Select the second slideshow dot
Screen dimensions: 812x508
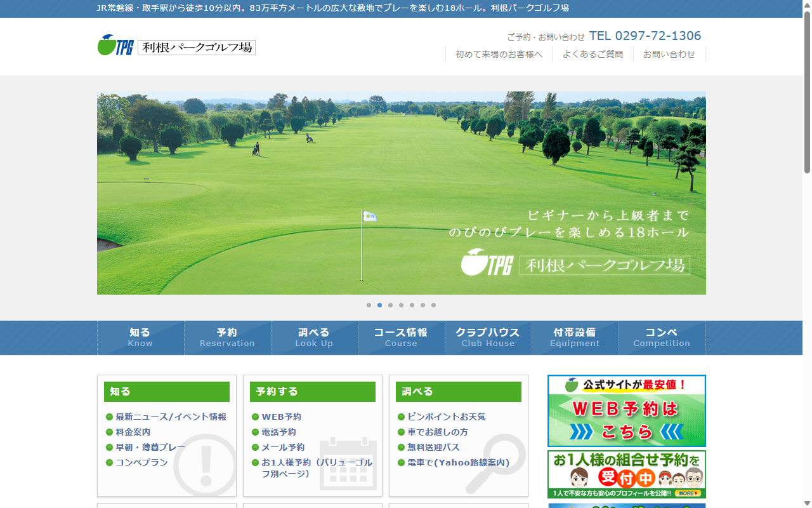(379, 305)
